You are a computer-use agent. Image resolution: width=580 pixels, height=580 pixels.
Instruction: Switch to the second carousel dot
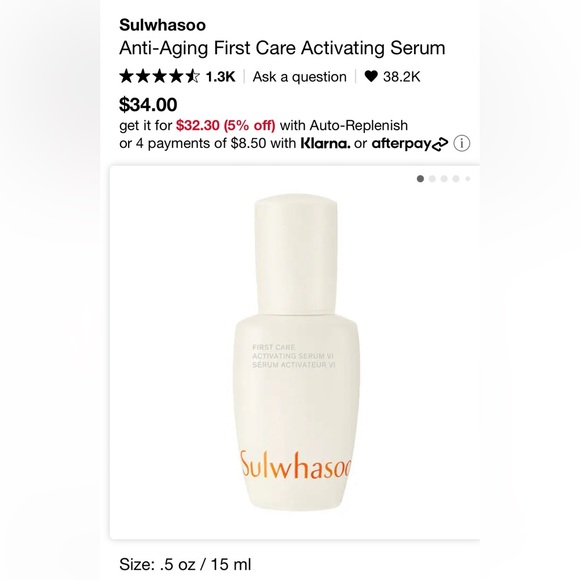tap(432, 179)
